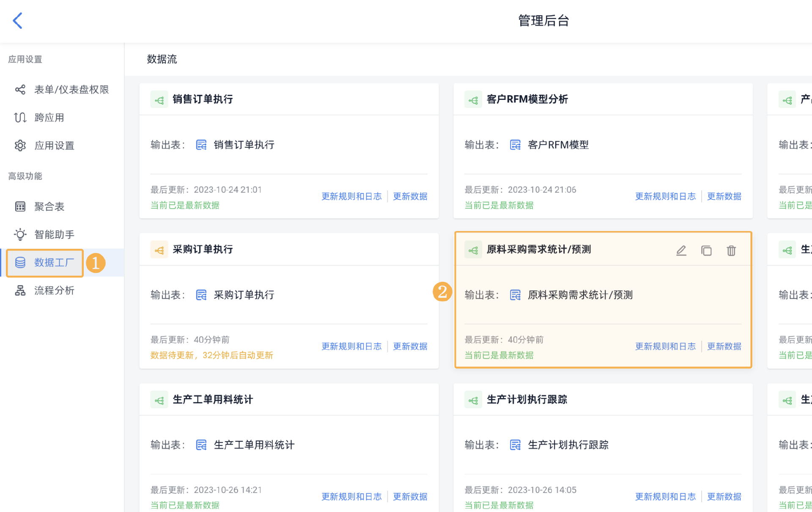This screenshot has height=512, width=812.
Task: Click 更新数据 on 客户RFM模型分析 card
Action: click(724, 196)
